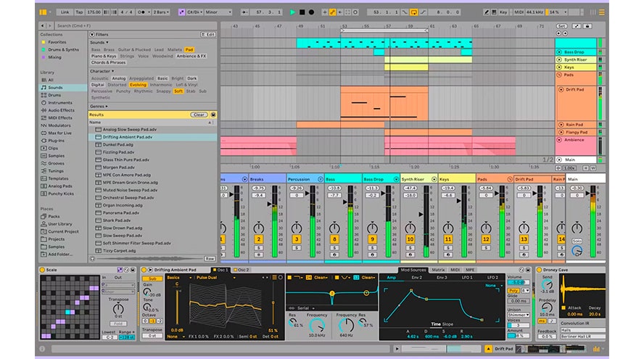Open the Drums category in browser
Image resolution: width=644 pixels, height=359 pixels.
pos(54,95)
